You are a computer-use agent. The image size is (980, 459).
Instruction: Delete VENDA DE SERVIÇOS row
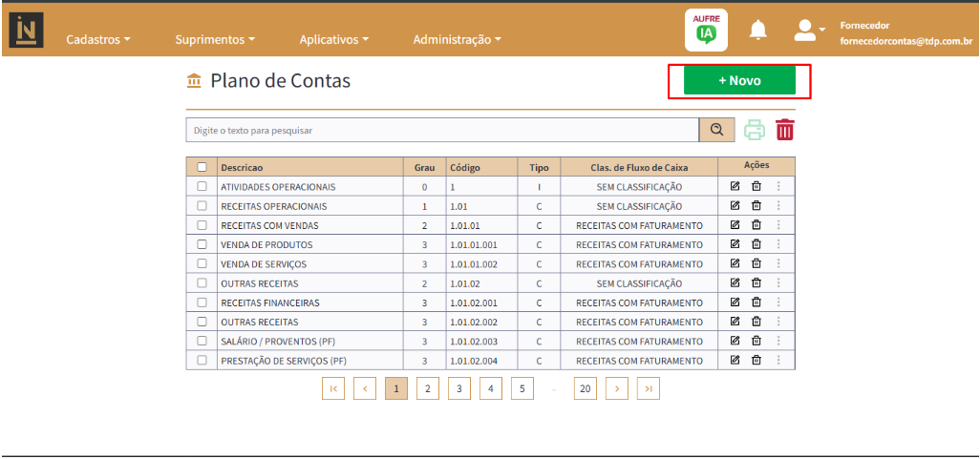(x=756, y=263)
